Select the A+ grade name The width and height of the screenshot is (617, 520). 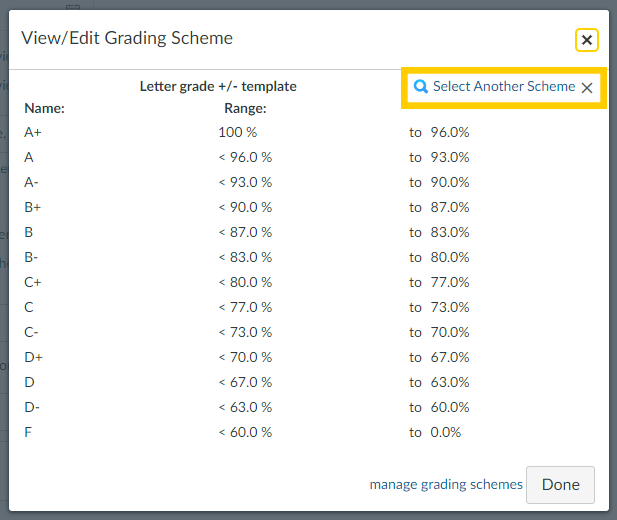pyautogui.click(x=34, y=132)
